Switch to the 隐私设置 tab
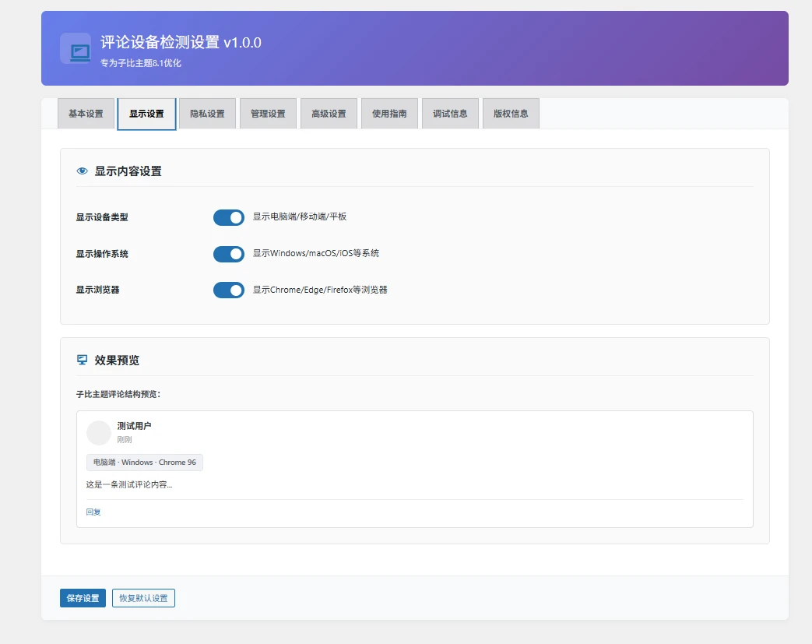 pos(207,114)
